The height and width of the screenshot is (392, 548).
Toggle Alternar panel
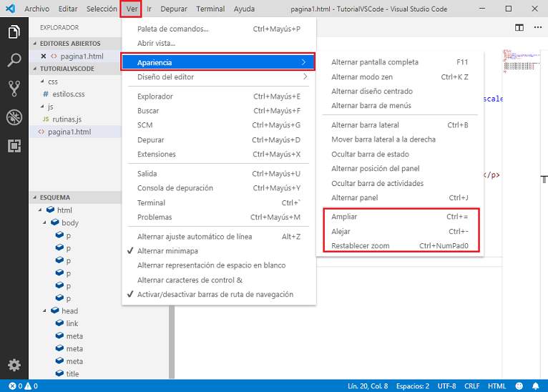(399, 197)
